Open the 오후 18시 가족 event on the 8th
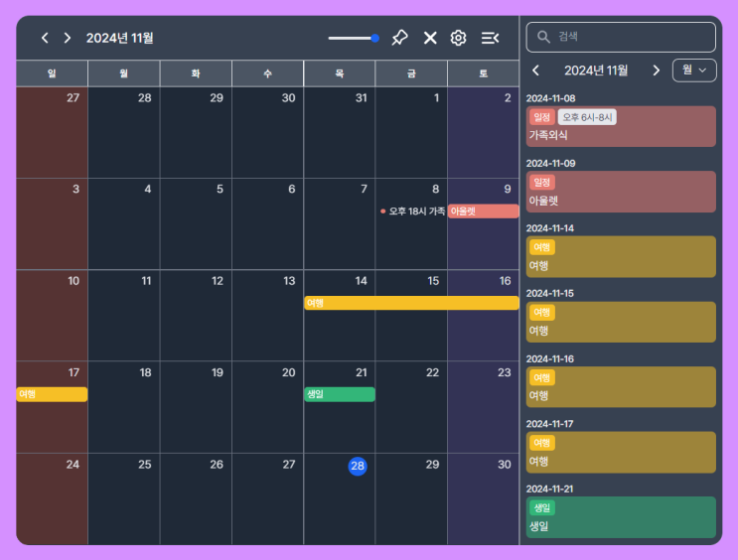738x560 pixels. click(x=412, y=211)
